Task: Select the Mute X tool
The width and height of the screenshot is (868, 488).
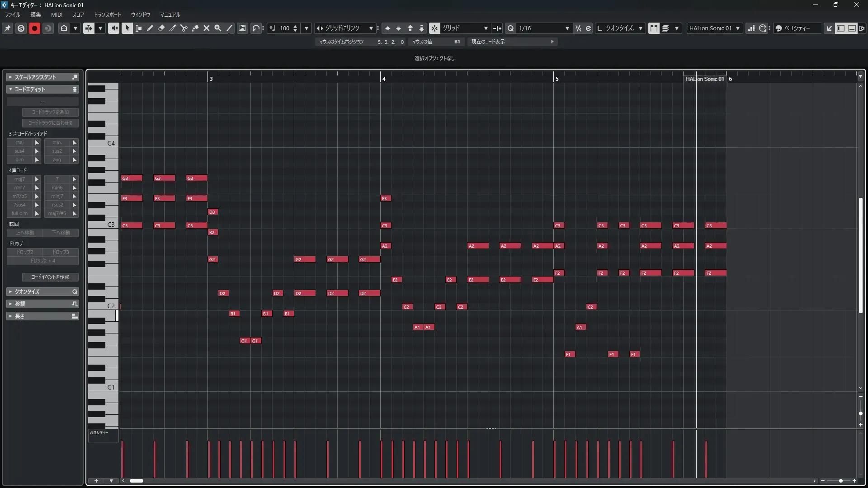Action: (x=207, y=28)
